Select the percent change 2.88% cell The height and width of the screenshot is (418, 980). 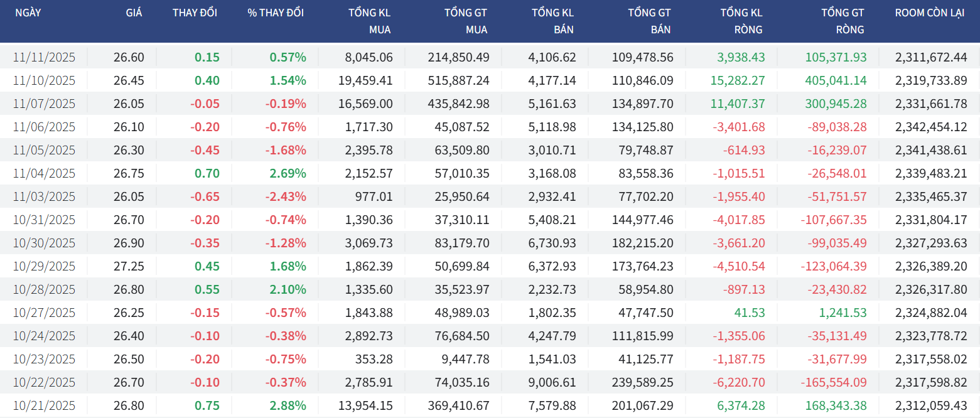click(x=288, y=405)
